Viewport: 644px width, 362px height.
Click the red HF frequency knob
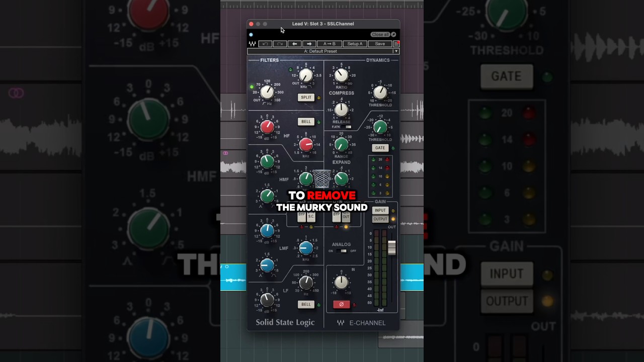pos(306,145)
